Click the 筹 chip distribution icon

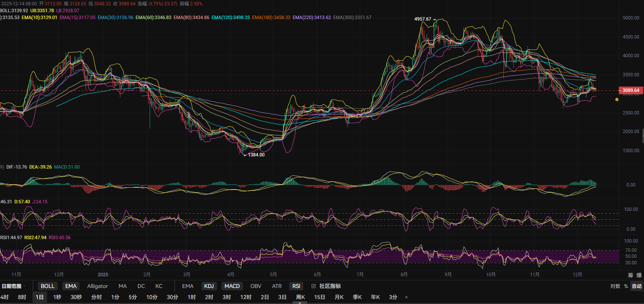pyautogui.click(x=631, y=275)
